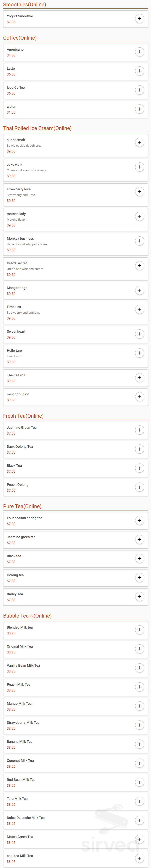This screenshot has height=868, width=151.
Task: Add Jasmine Green Tea via plus icon
Action: click(140, 430)
